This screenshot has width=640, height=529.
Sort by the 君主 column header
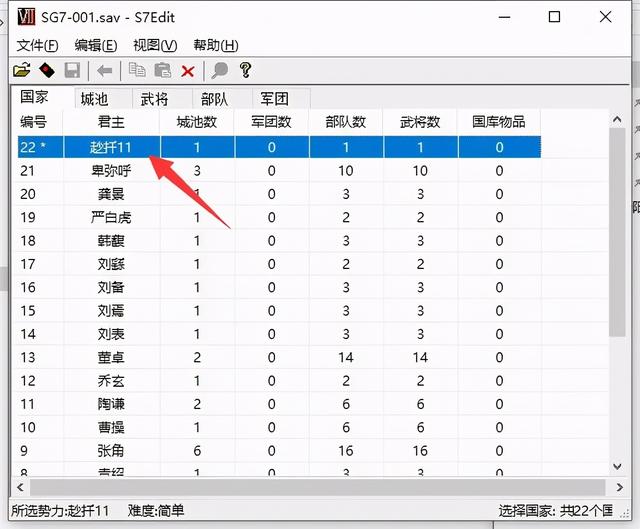pyautogui.click(x=110, y=122)
